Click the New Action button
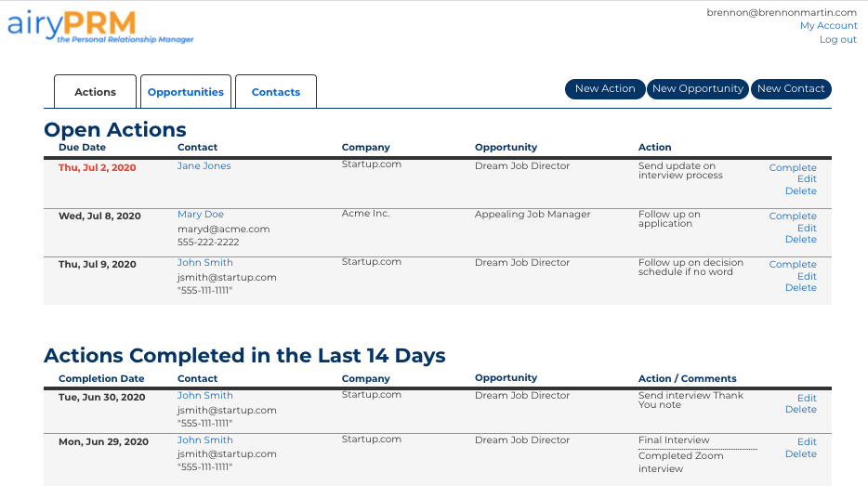The image size is (868, 486). coord(605,89)
